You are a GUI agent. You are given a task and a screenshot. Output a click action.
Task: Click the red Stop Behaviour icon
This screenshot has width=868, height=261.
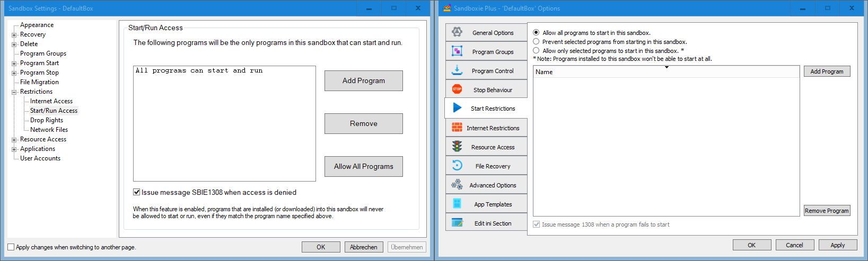[457, 89]
